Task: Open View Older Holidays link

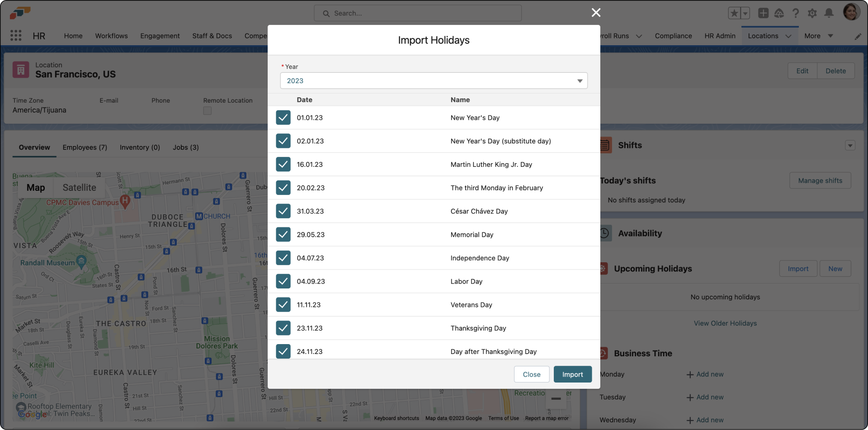Action: 725,323
